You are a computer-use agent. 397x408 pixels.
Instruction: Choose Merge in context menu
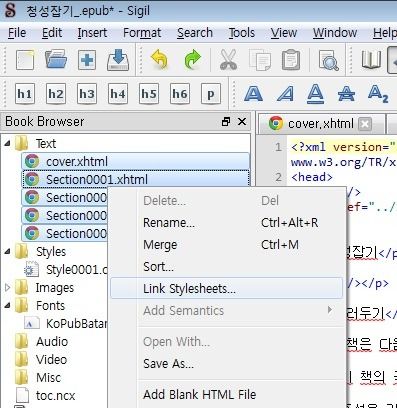227,245
